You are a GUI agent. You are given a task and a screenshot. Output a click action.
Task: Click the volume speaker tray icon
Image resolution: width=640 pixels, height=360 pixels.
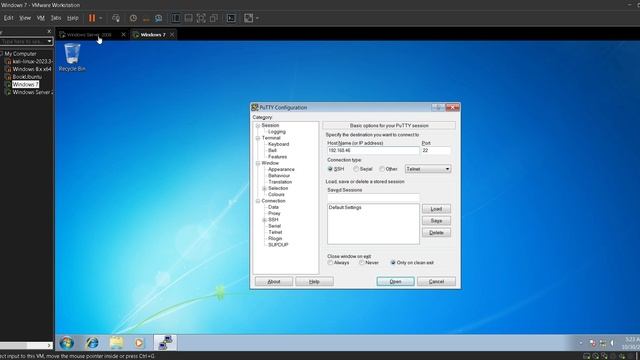(612, 343)
